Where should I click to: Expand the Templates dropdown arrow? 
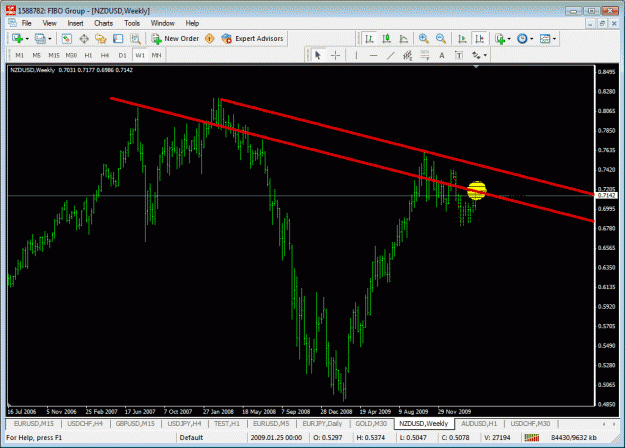554,39
